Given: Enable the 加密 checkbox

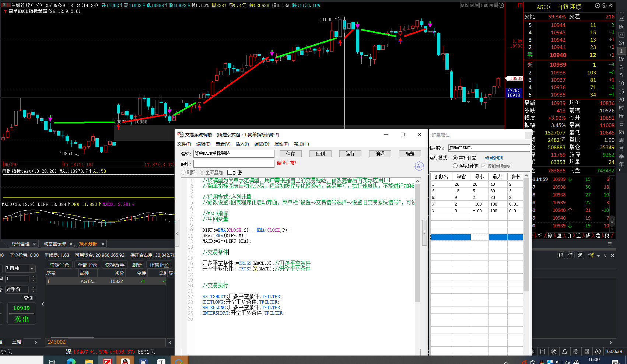Looking at the screenshot, I should point(230,172).
